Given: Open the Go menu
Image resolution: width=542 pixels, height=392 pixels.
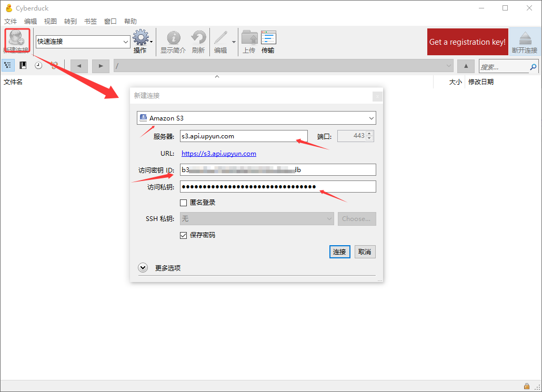Looking at the screenshot, I should point(71,22).
